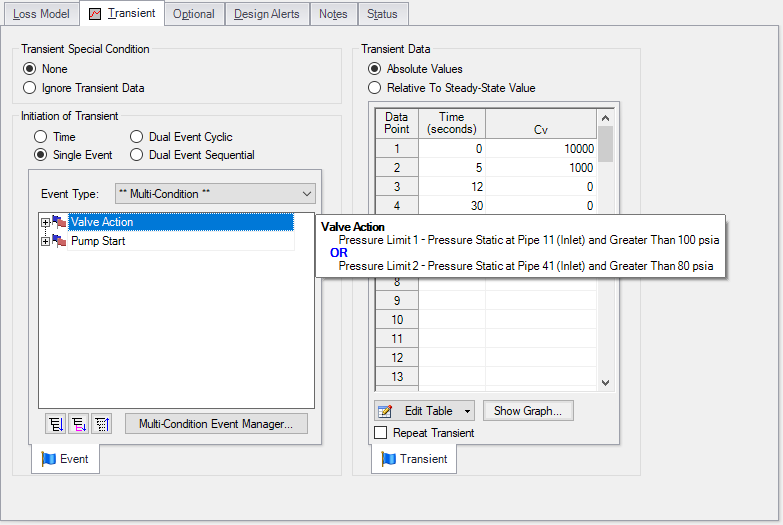Click the Edit Table pencil icon
Image resolution: width=783 pixels, height=525 pixels.
pos(385,411)
